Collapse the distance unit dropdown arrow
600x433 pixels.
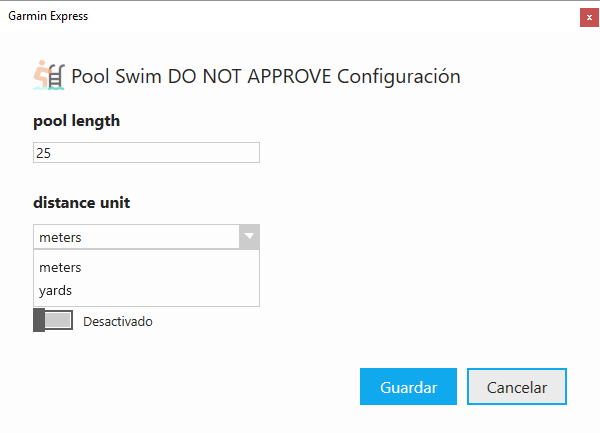point(249,237)
